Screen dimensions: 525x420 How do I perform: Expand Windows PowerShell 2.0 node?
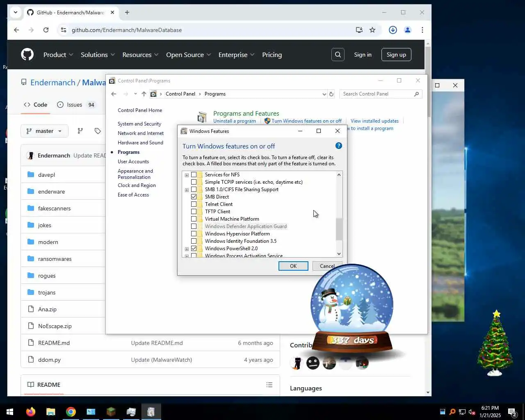point(187,249)
